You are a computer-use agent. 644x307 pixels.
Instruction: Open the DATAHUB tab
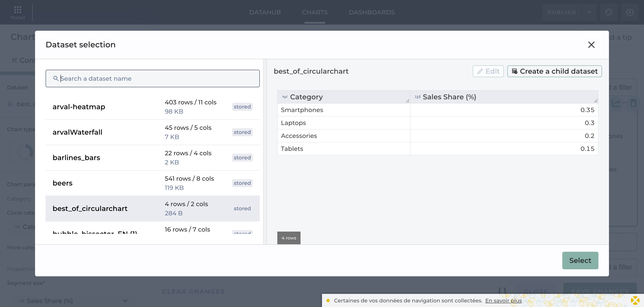point(265,12)
